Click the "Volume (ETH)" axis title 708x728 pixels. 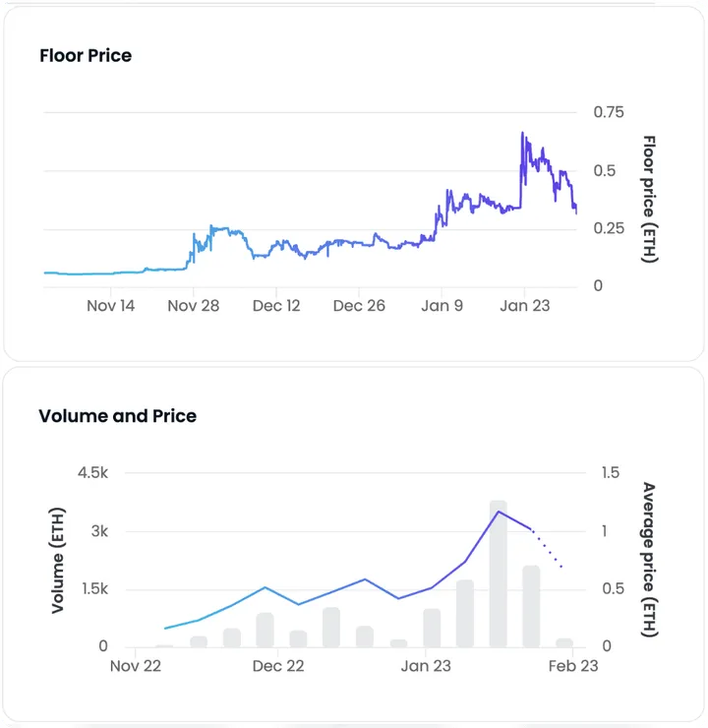(58, 559)
